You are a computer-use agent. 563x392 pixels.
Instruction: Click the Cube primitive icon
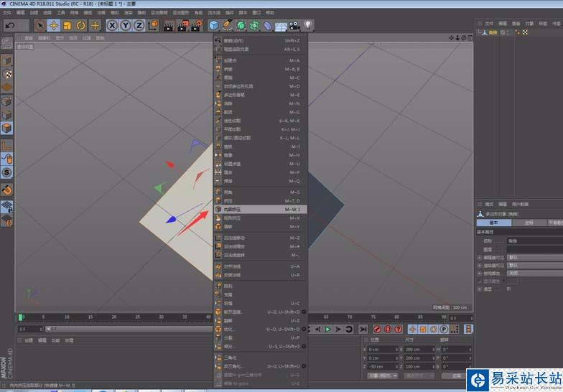pos(213,26)
